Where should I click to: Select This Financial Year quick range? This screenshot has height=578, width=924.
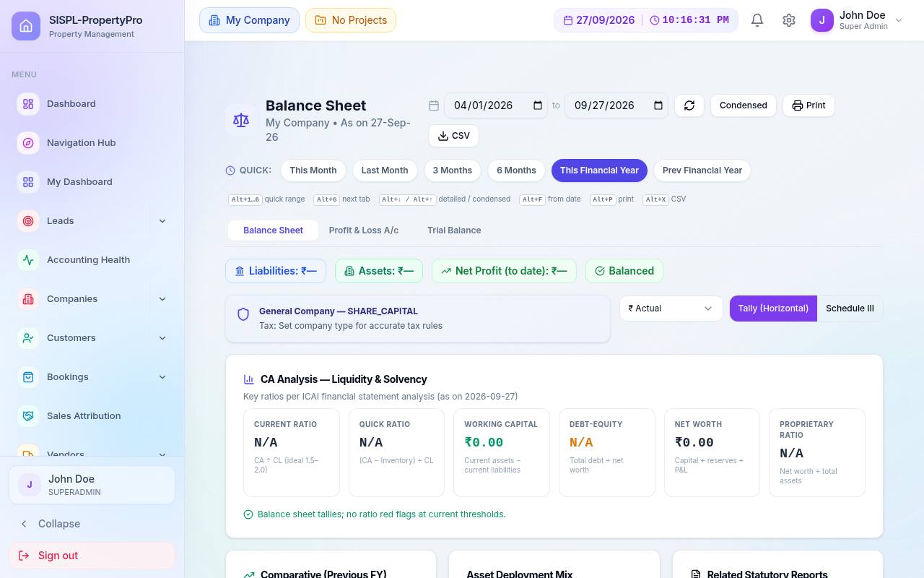(599, 171)
